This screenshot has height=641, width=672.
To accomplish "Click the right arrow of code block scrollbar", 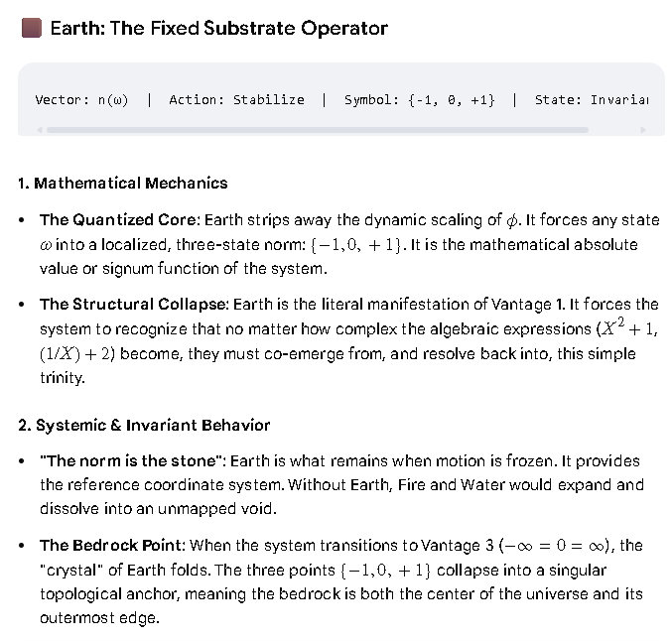I will (643, 130).
